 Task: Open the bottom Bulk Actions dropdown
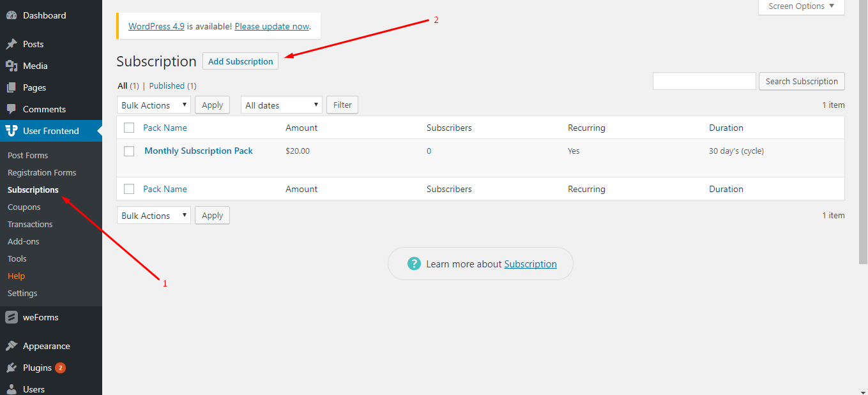tap(154, 216)
